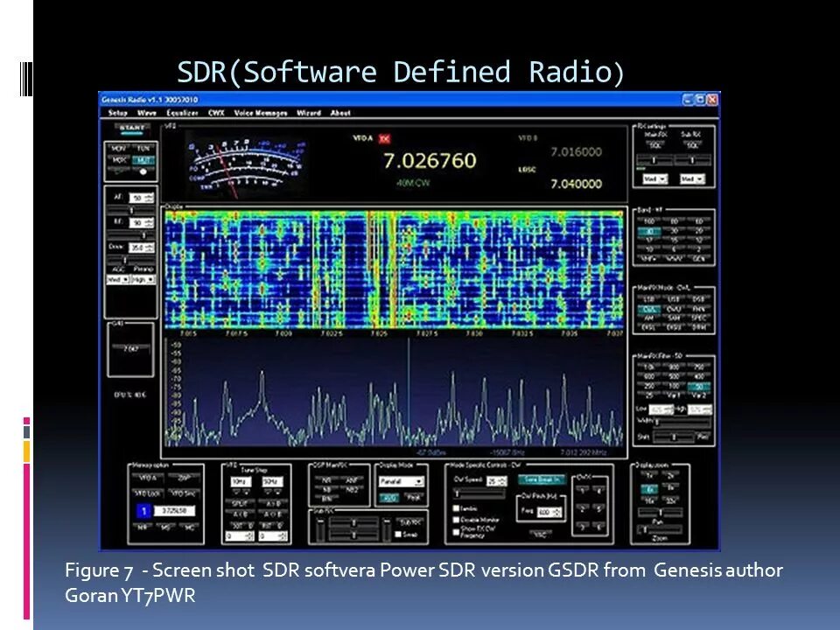
Task: Click the VFO A frequency 7.026760
Action: (x=430, y=160)
